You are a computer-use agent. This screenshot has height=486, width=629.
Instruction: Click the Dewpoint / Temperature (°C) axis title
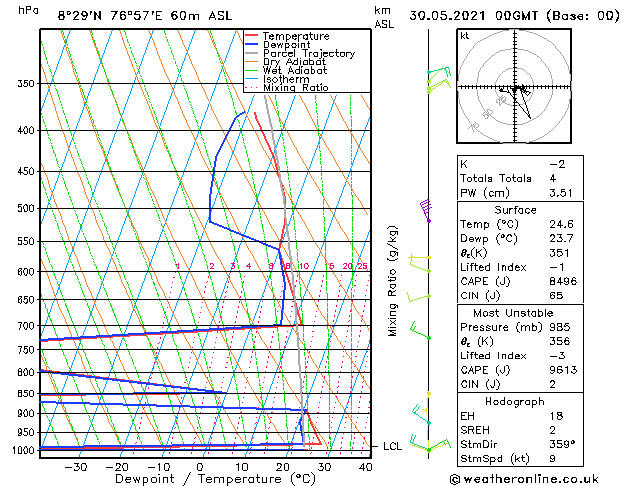pyautogui.click(x=215, y=479)
